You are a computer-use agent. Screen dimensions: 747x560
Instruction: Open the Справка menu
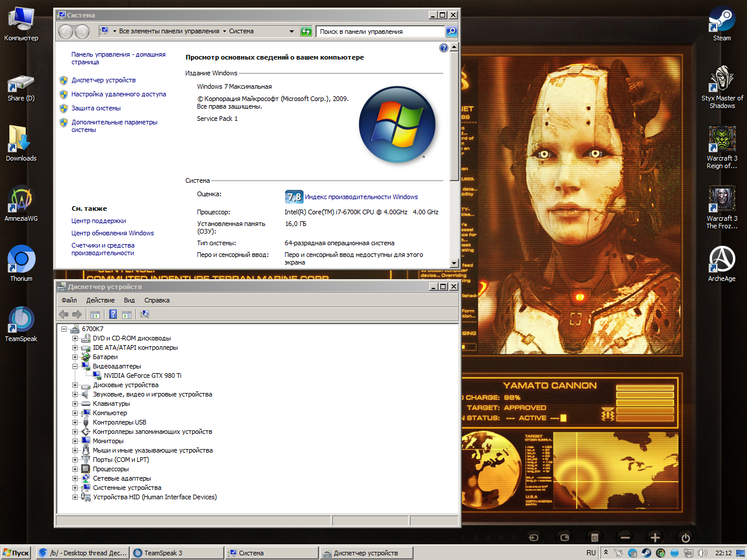click(157, 300)
